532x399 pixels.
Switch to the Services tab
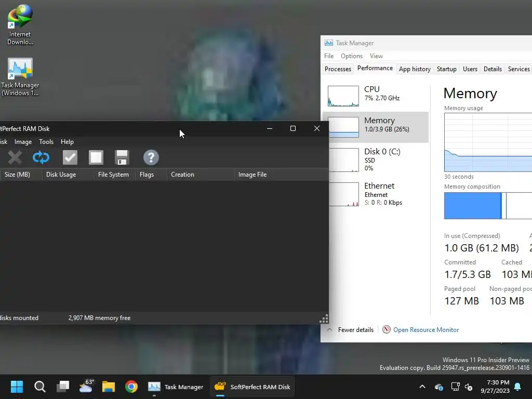pyautogui.click(x=518, y=69)
